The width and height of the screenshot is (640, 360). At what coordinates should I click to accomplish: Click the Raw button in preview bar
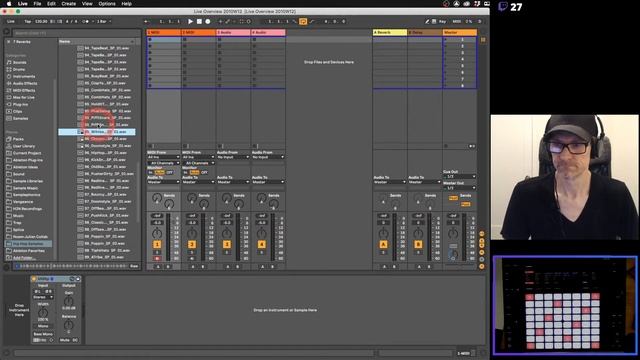[134, 266]
